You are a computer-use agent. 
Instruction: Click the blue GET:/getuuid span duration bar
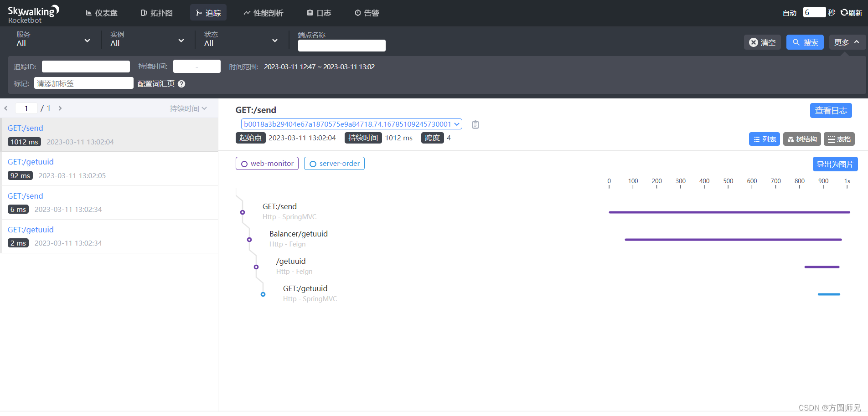tap(829, 294)
